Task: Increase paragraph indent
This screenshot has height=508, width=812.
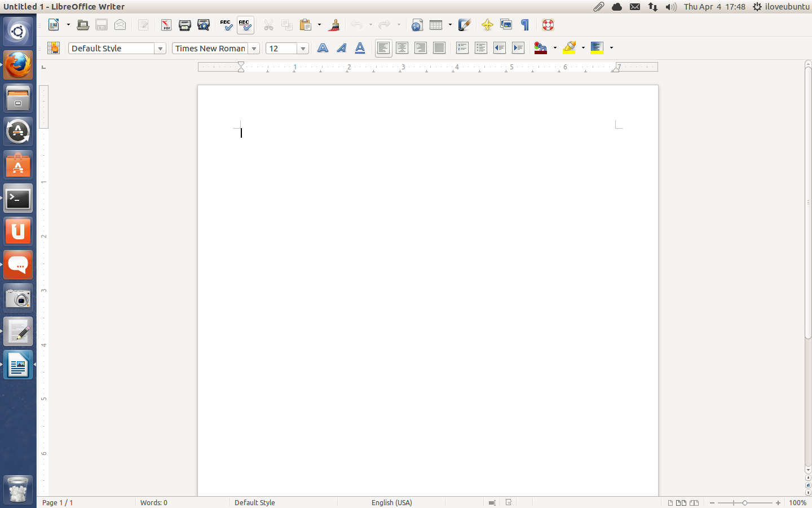Action: point(518,48)
